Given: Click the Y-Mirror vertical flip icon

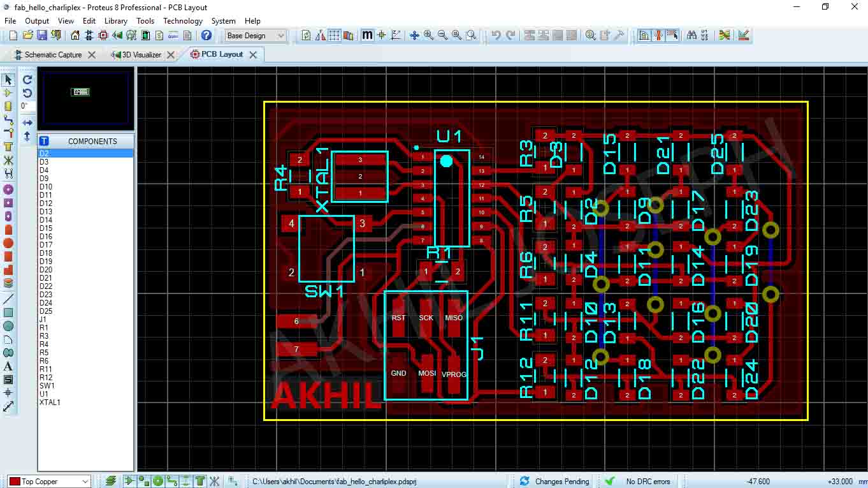Looking at the screenshot, I should point(27,136).
